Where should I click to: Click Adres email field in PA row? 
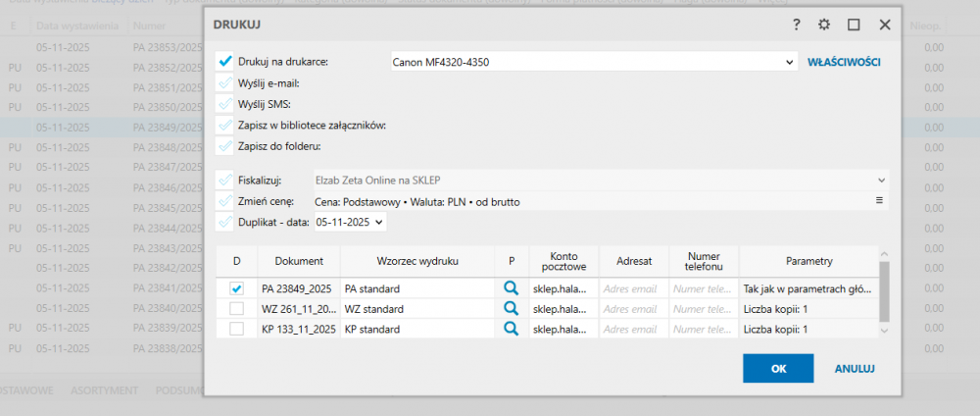coord(633,289)
